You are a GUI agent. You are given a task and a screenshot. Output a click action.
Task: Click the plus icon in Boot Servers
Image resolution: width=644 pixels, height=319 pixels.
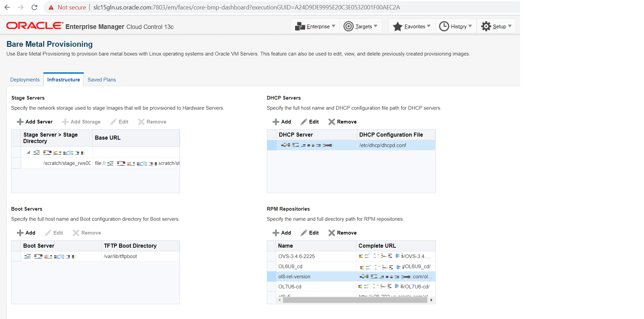tap(20, 233)
